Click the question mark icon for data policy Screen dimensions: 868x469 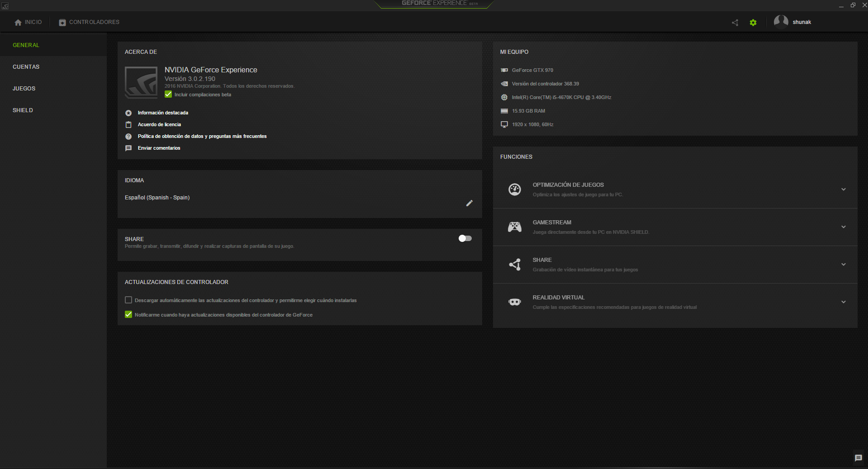(x=128, y=136)
